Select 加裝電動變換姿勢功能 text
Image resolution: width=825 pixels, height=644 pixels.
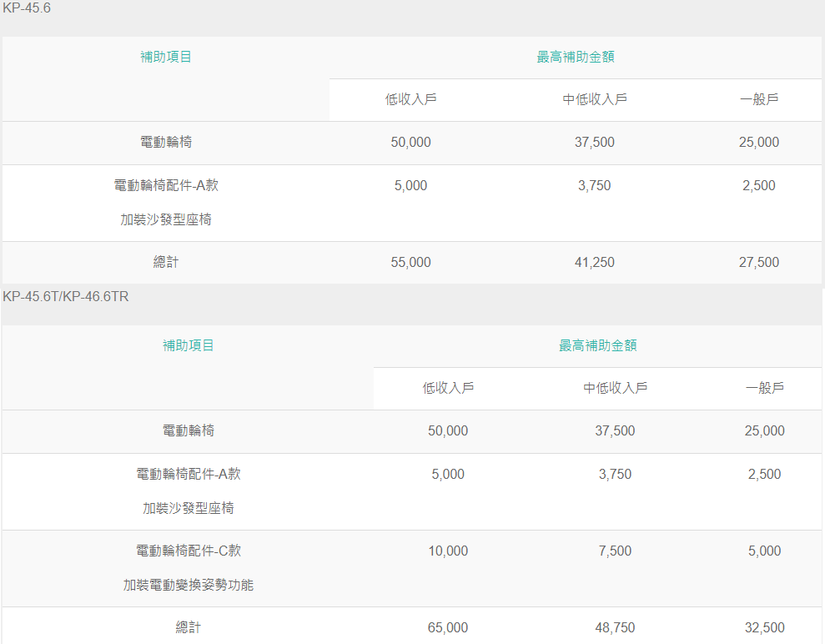click(189, 585)
